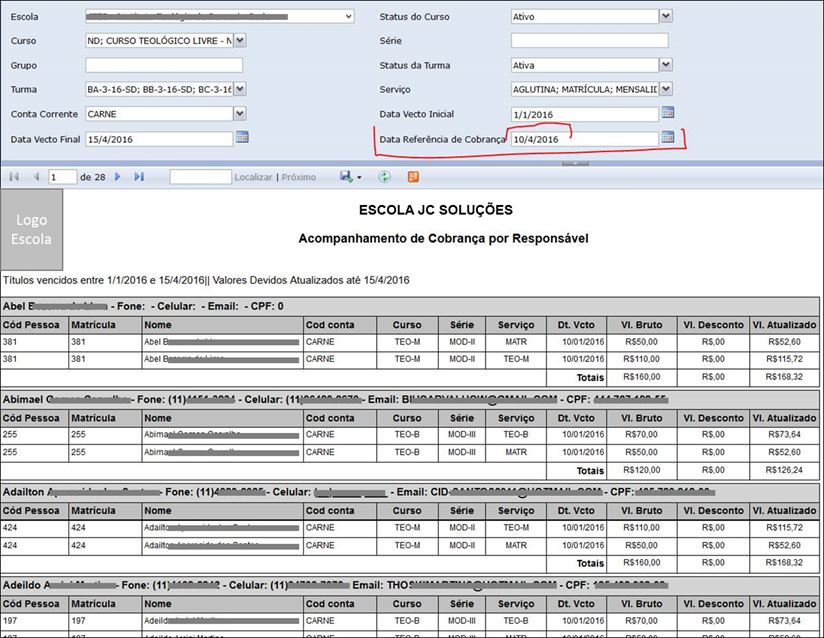824x638 pixels.
Task: Go to previous report page
Action: click(x=36, y=177)
